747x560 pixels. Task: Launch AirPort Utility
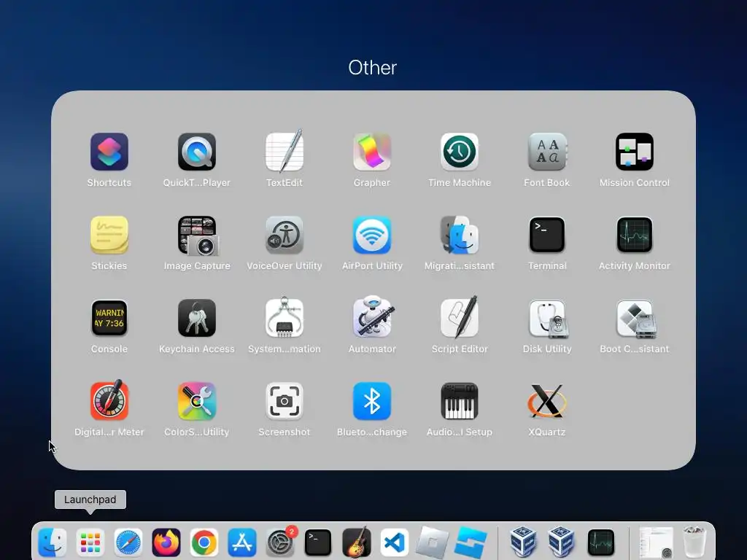[372, 236]
